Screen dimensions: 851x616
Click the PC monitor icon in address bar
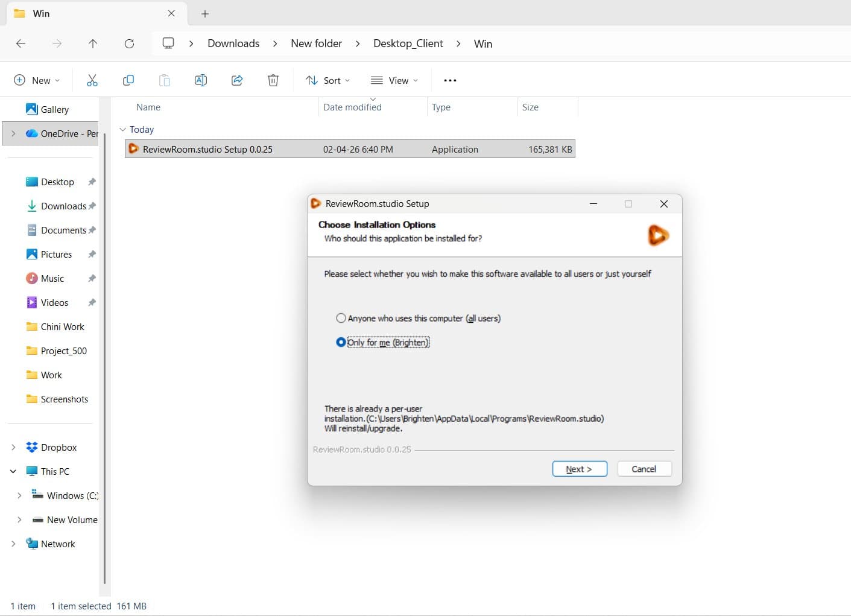pos(168,43)
